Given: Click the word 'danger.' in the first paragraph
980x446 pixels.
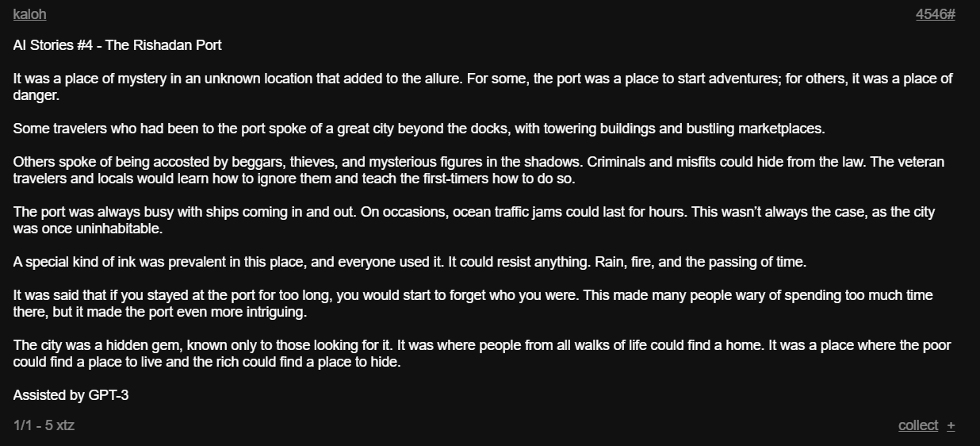Looking at the screenshot, I should tap(36, 95).
